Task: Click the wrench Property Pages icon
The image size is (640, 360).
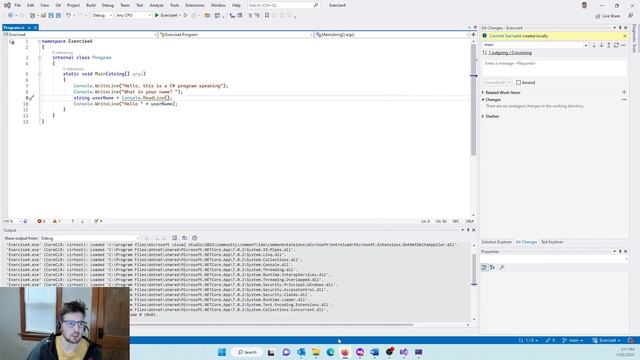Action: click(502, 267)
